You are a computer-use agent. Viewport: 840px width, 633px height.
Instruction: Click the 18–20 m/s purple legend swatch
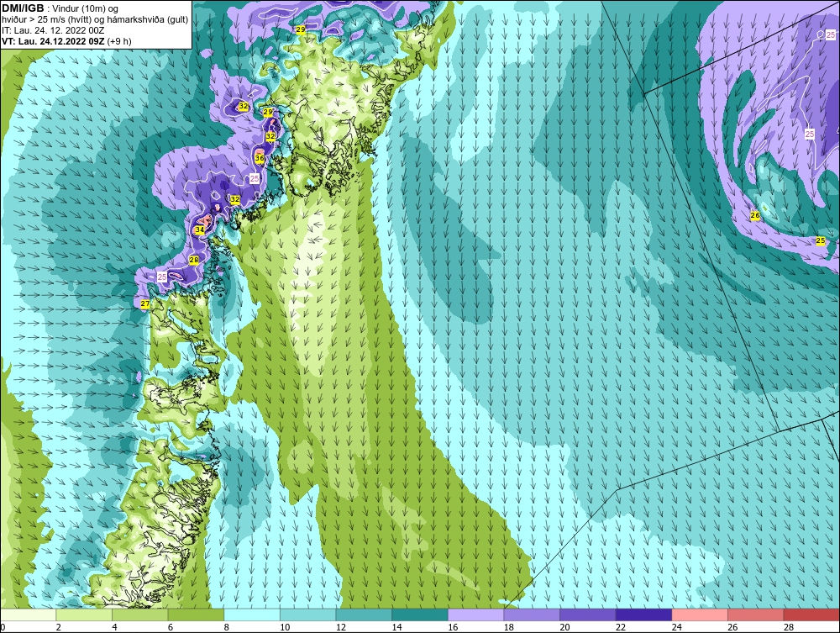pyautogui.click(x=532, y=615)
